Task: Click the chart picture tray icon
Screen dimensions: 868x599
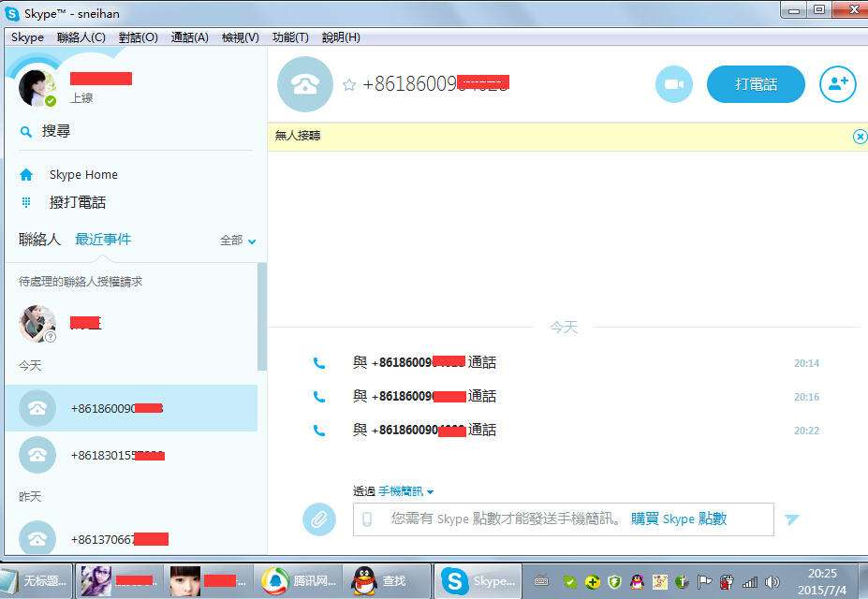Action: click(x=660, y=582)
